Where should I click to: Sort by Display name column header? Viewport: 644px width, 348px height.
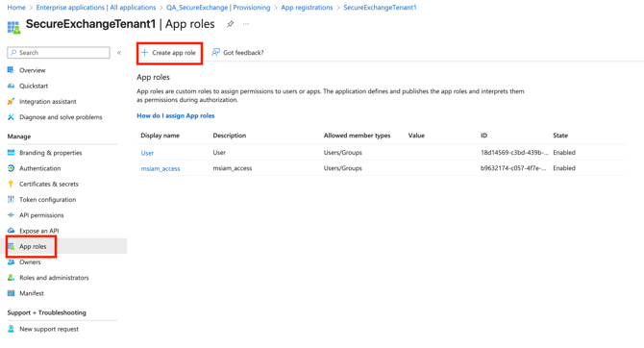161,136
